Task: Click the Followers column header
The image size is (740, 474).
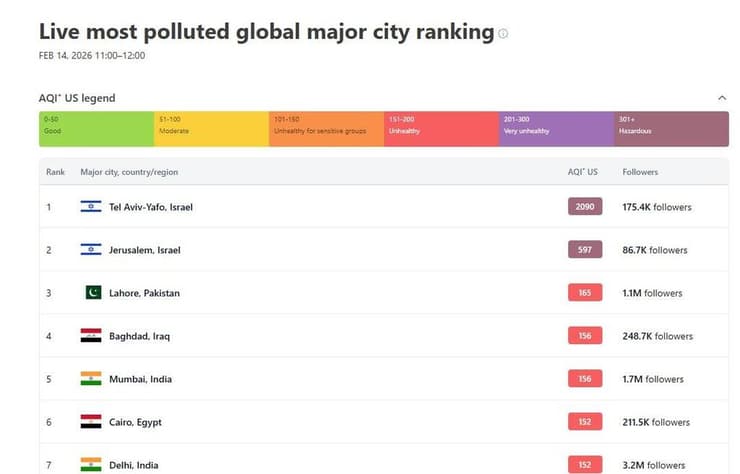Action: pyautogui.click(x=640, y=172)
